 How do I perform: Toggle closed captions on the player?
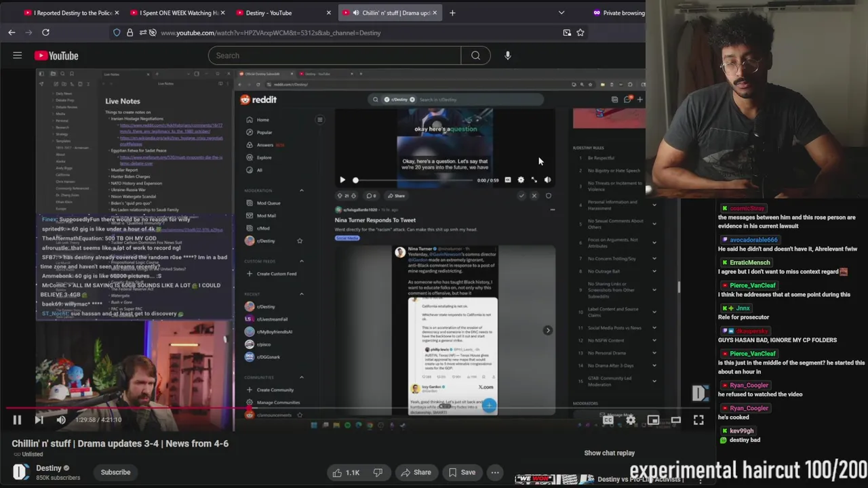click(608, 420)
